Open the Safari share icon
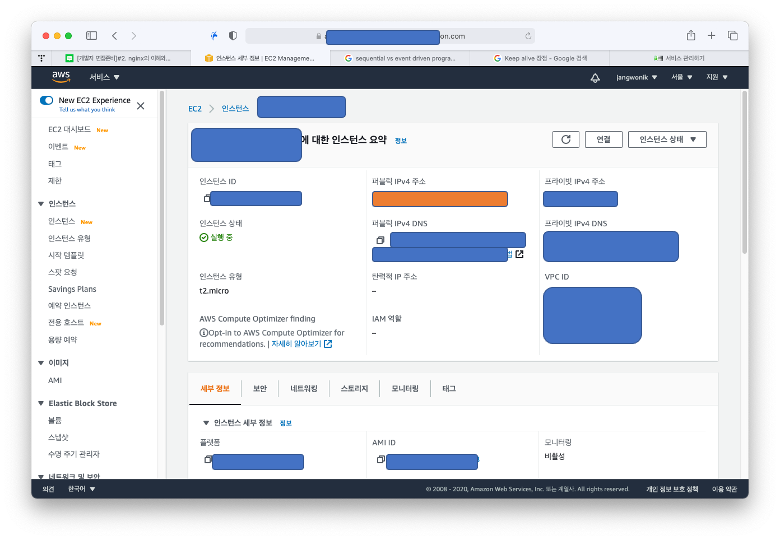 pyautogui.click(x=691, y=35)
